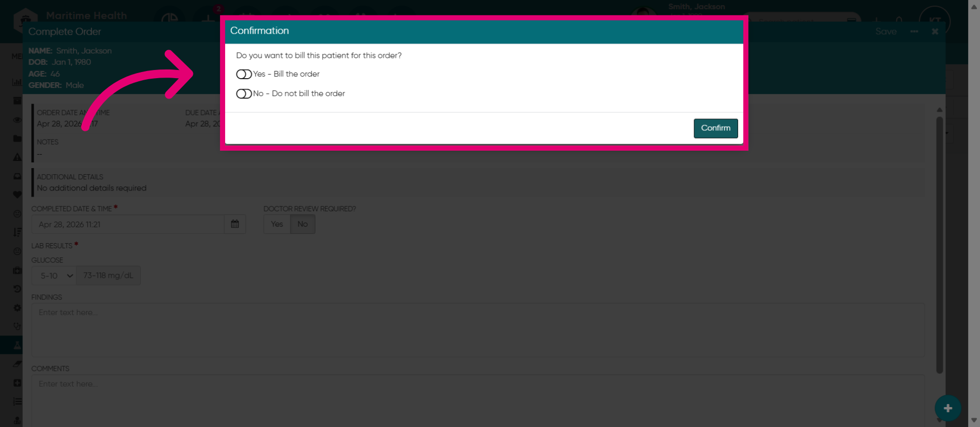Click the '73-118 mg/dL' reference range

point(108,276)
